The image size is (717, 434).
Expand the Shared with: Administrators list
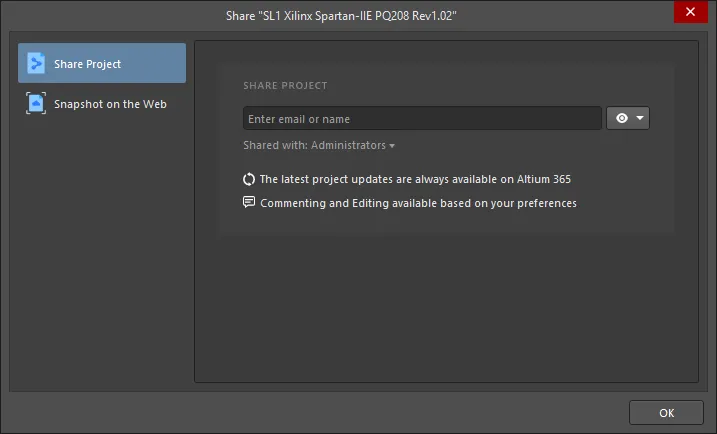[x=319, y=145]
